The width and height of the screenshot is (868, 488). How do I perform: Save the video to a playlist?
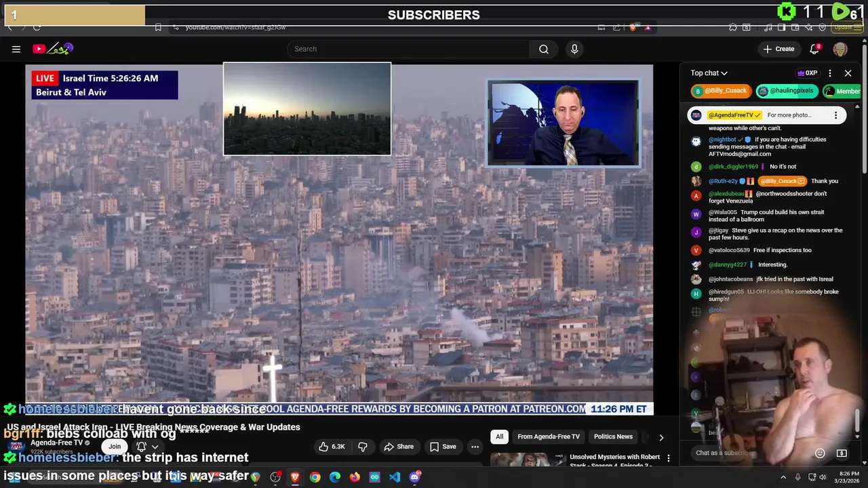(x=442, y=447)
